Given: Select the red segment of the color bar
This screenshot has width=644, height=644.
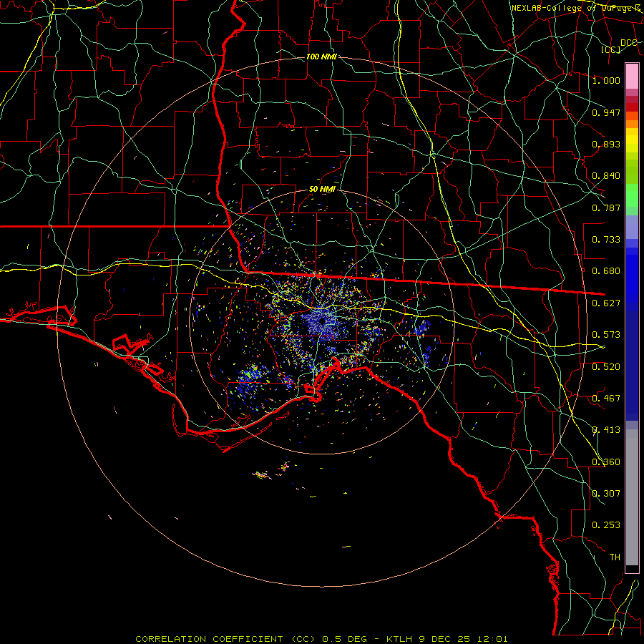Looking at the screenshot, I should (x=632, y=107).
